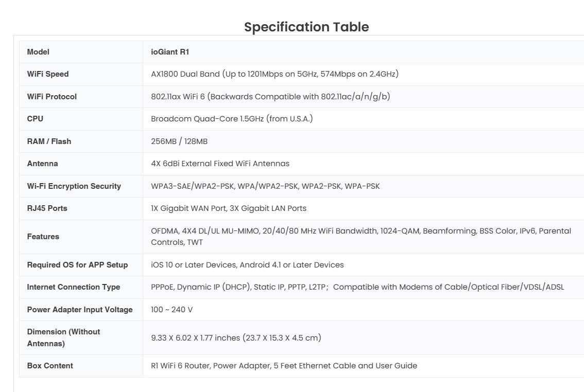Click the 9.33 X 6.02 X 1.77 inches dimension
584x392 pixels.
click(236, 338)
